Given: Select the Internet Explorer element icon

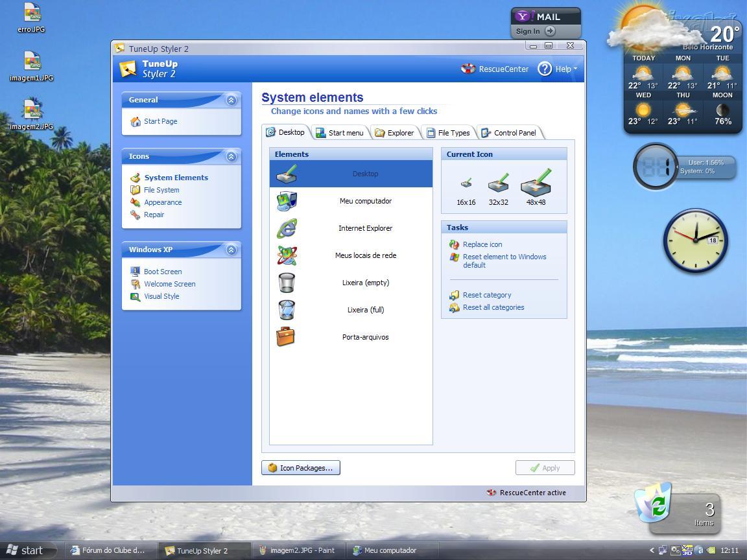Looking at the screenshot, I should [287, 228].
